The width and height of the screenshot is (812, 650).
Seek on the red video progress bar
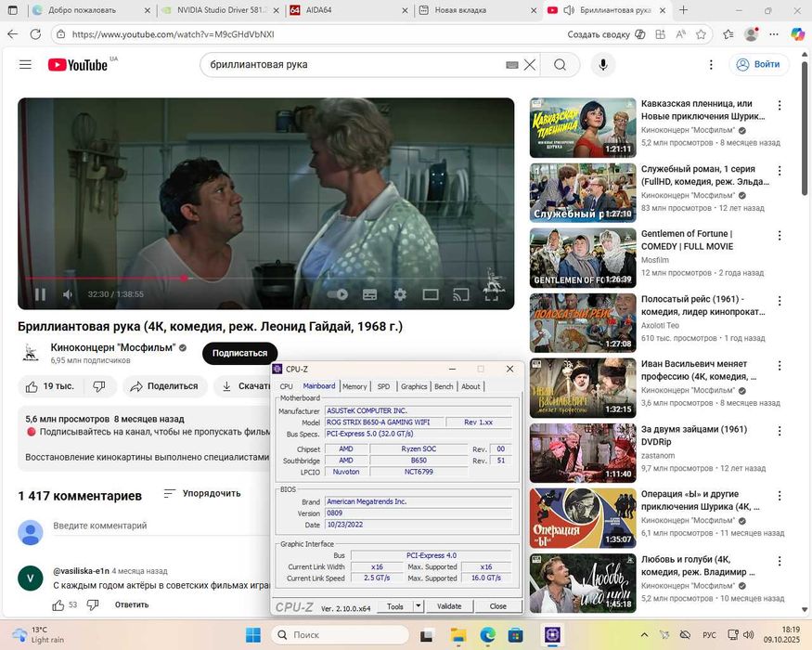pyautogui.click(x=265, y=279)
